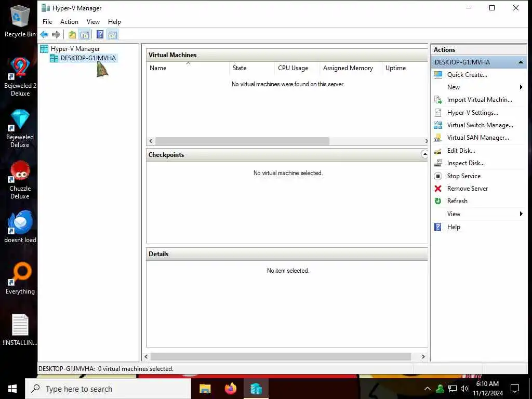Click the green Refresh icon
Viewport: 532px width, 399px height.
438,201
